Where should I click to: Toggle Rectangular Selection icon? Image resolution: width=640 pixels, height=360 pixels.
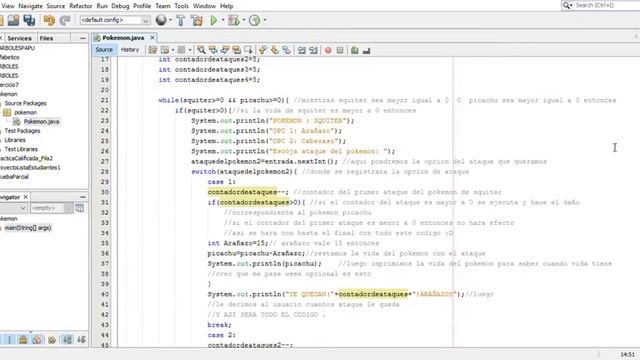[x=248, y=50]
